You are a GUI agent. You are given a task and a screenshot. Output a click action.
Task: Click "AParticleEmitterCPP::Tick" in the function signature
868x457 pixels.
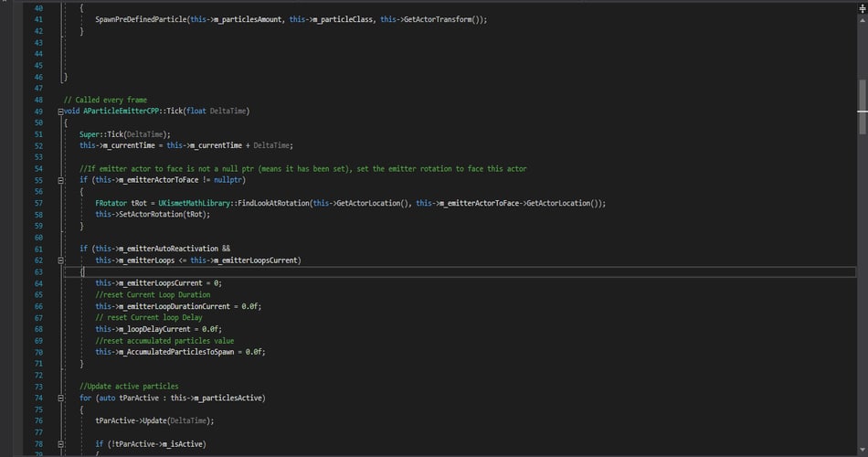pyautogui.click(x=132, y=112)
